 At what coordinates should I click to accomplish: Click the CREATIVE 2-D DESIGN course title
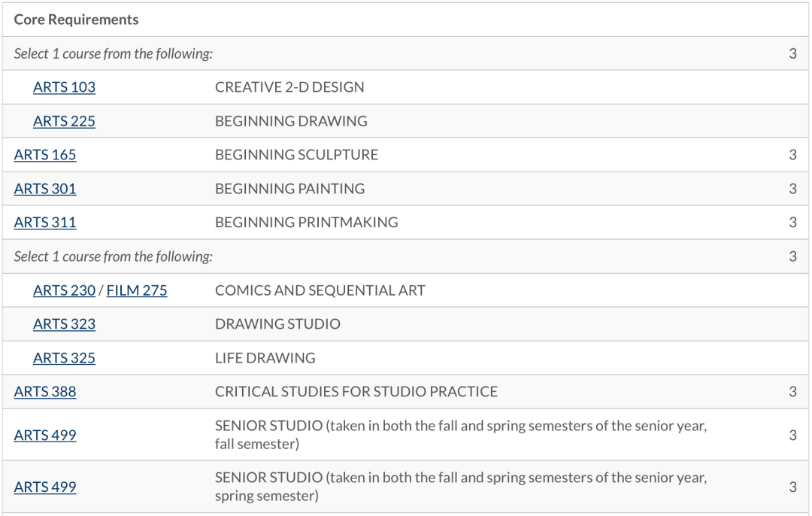pos(289,87)
